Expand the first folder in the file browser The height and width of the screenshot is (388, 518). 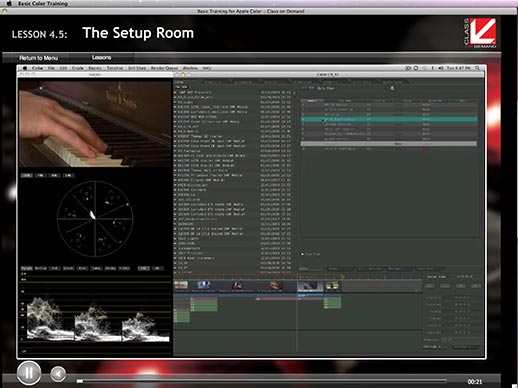pos(175,92)
